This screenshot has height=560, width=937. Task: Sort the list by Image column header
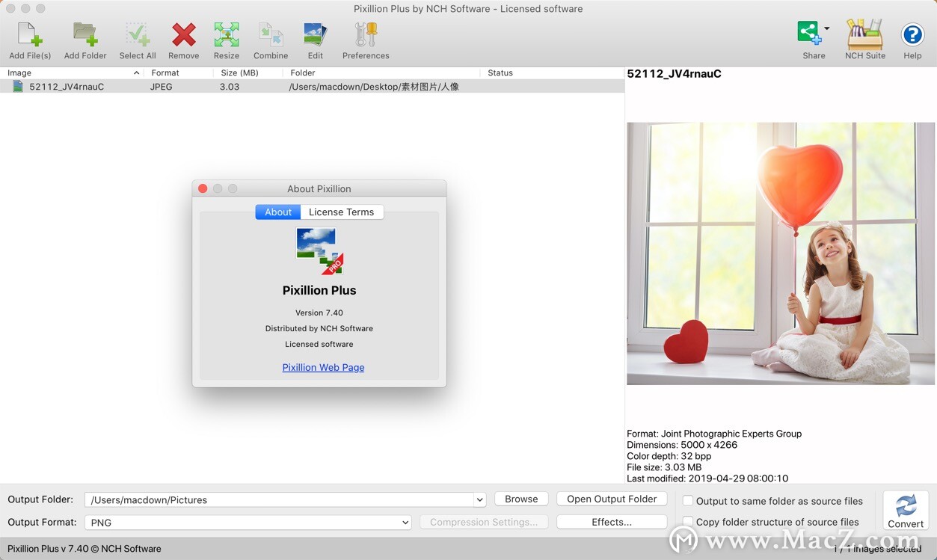pyautogui.click(x=73, y=73)
